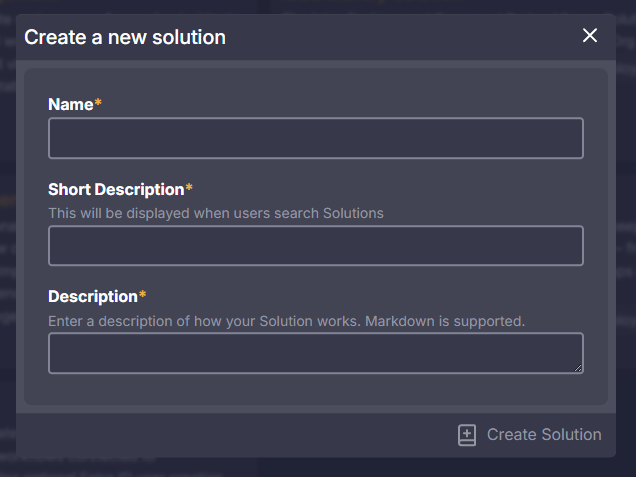Focus the Name input field

pyautogui.click(x=315, y=138)
